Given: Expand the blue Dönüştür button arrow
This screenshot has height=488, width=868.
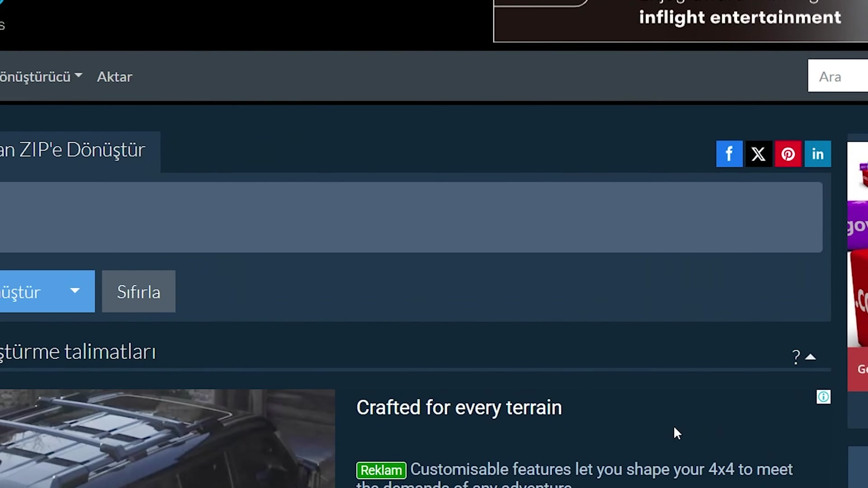Looking at the screenshot, I should (75, 291).
